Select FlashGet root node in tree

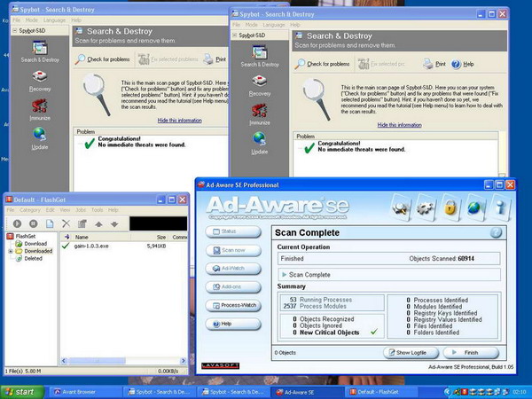point(26,236)
